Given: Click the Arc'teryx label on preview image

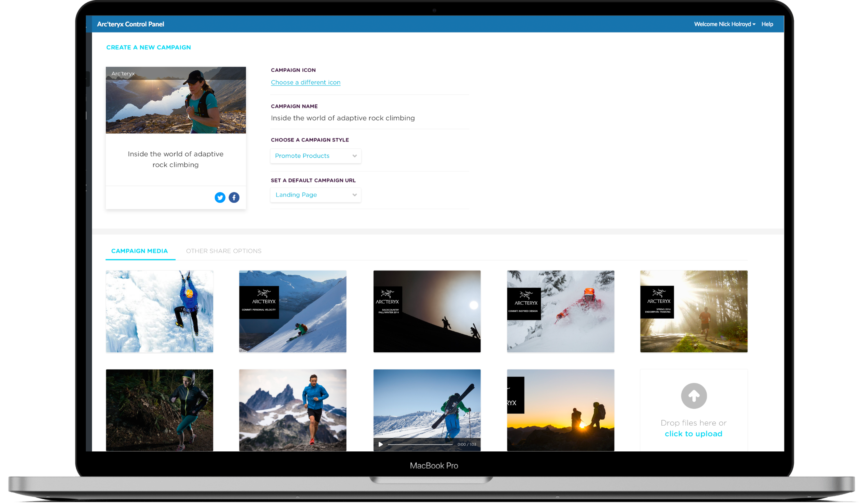Looking at the screenshot, I should click(123, 74).
